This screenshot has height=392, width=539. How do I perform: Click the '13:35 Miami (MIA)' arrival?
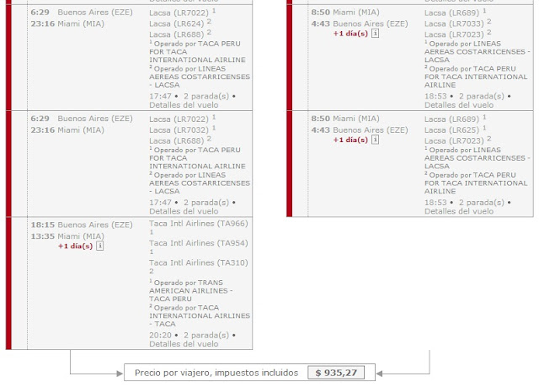pyautogui.click(x=67, y=236)
